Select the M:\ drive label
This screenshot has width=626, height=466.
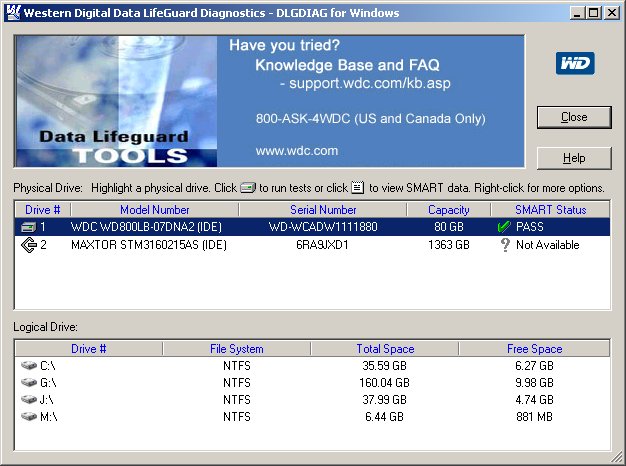49,416
